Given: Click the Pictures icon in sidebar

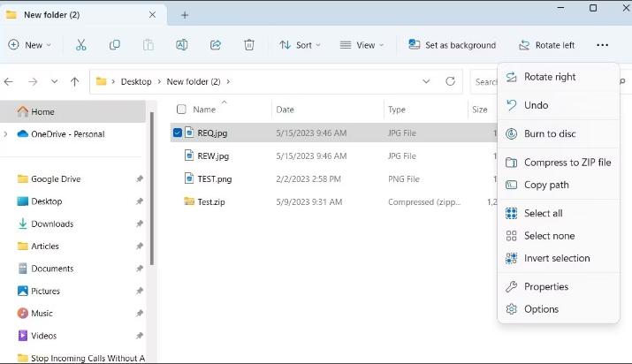Looking at the screenshot, I should coord(23,291).
